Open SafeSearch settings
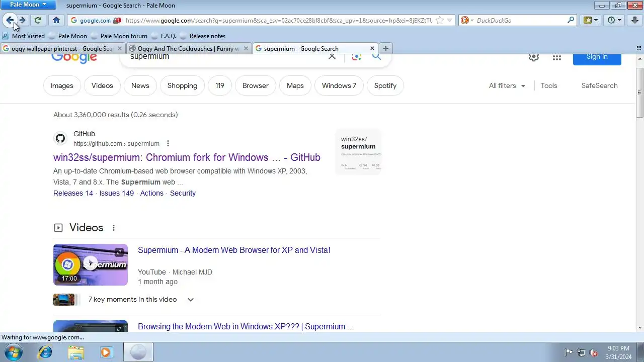 [599, 85]
